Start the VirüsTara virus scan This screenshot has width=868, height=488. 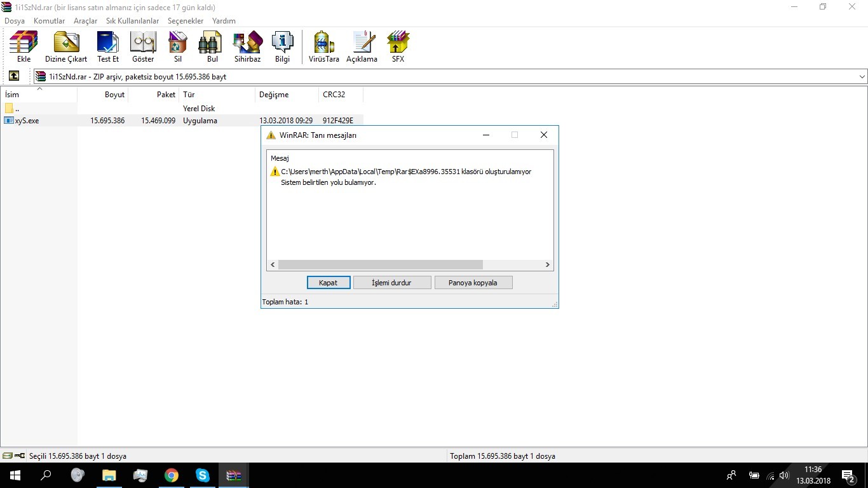click(x=324, y=46)
